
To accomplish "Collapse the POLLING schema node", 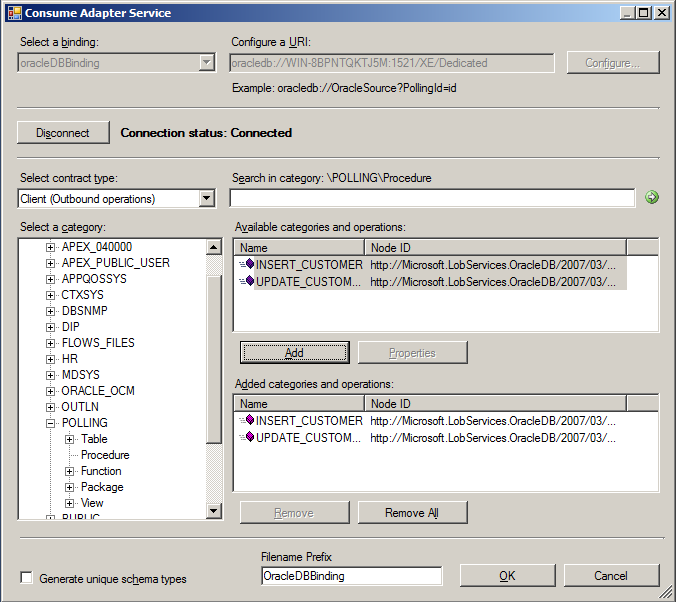I will 50,423.
